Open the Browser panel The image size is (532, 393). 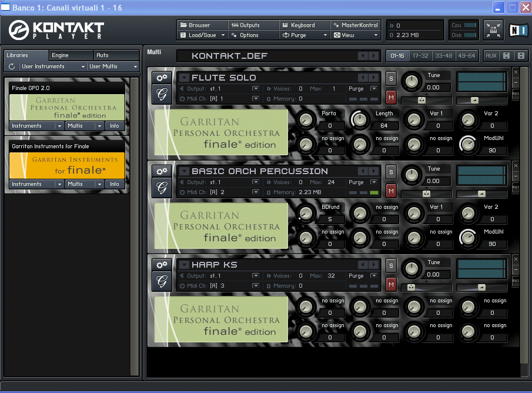point(202,25)
